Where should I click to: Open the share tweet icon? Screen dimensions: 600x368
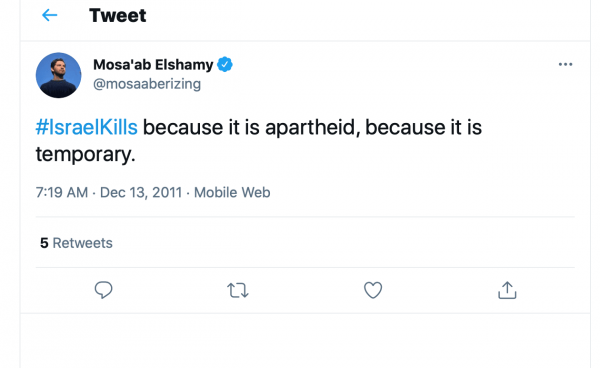tap(507, 290)
